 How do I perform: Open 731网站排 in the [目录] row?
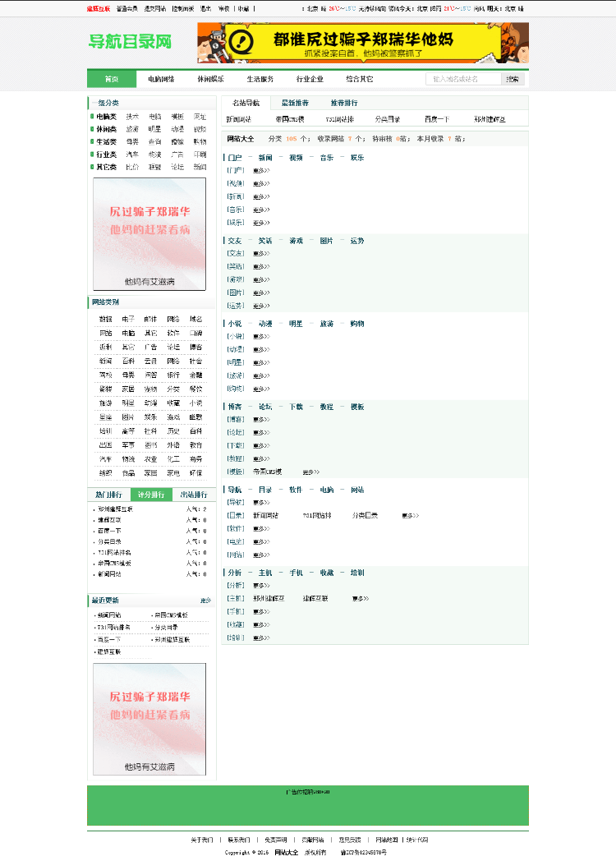click(x=317, y=516)
